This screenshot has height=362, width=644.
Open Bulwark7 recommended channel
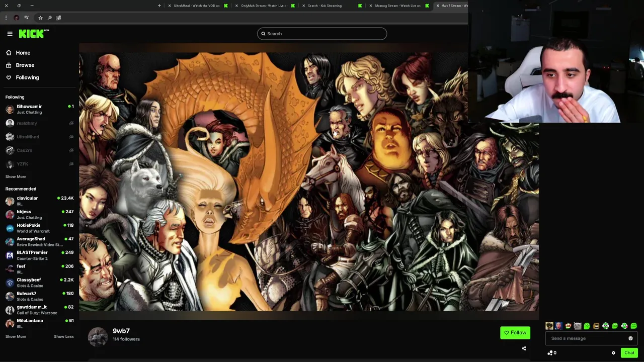coord(39,296)
